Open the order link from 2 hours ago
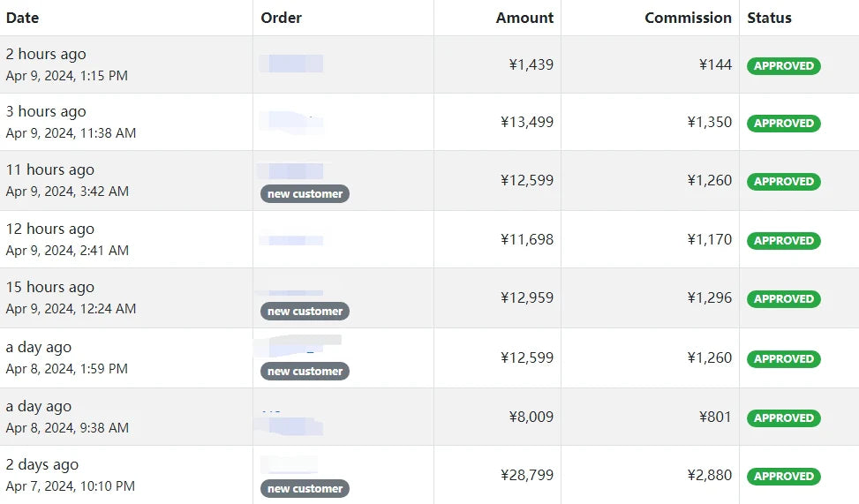Viewport: 859px width, 504px height. (x=291, y=64)
